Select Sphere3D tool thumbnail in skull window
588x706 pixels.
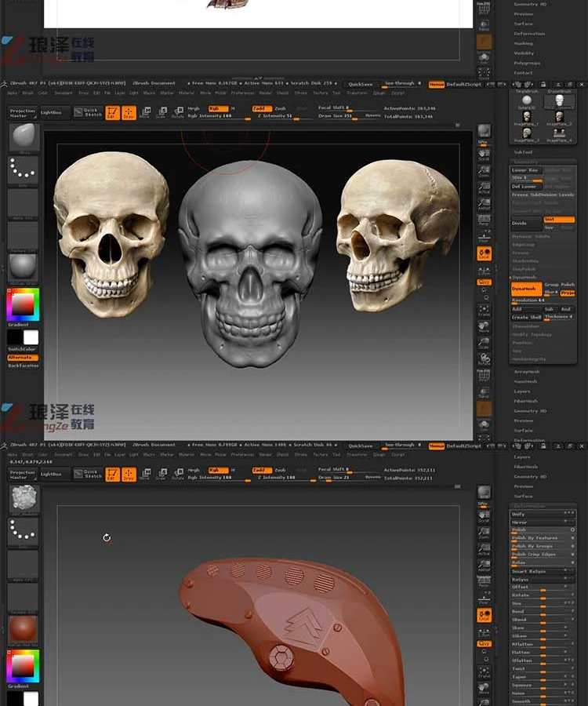[526, 102]
